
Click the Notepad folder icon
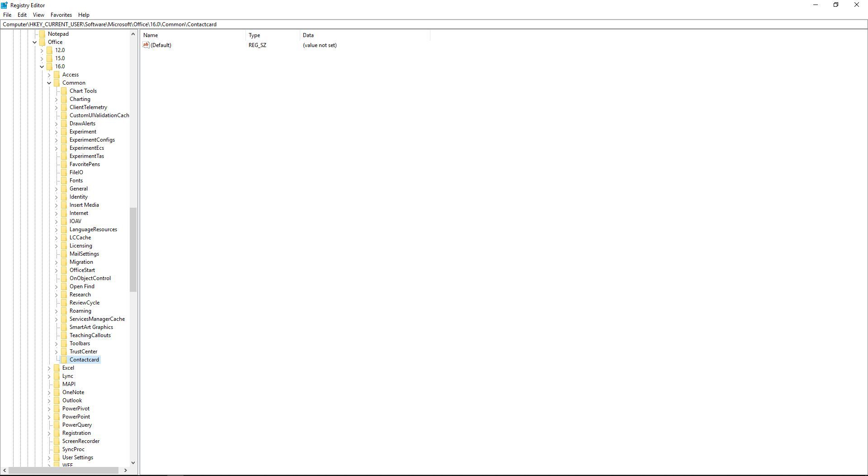tap(42, 34)
